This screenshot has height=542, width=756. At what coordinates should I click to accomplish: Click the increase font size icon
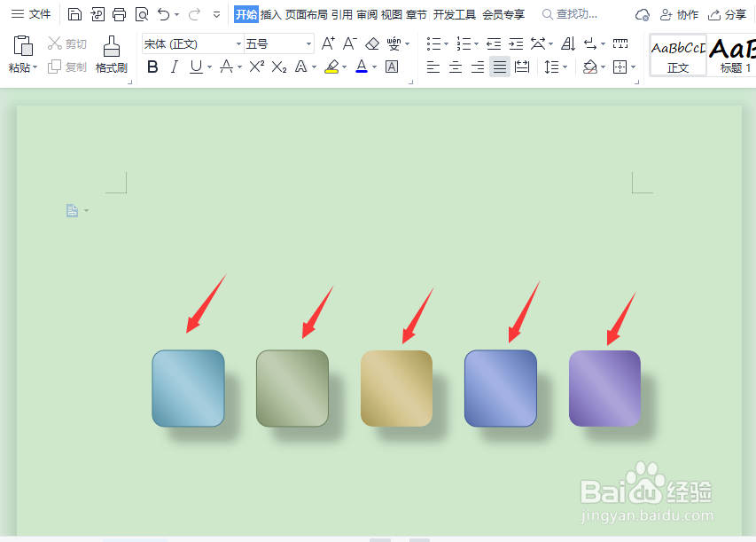tap(328, 44)
